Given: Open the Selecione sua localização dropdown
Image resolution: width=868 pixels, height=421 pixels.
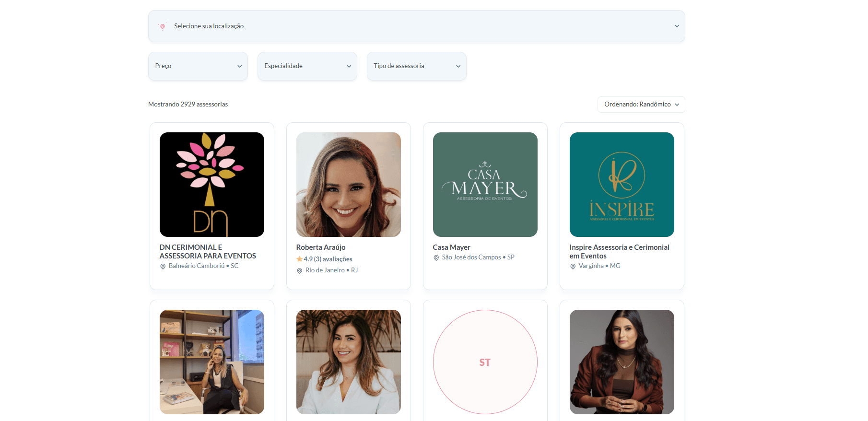Looking at the screenshot, I should [416, 26].
